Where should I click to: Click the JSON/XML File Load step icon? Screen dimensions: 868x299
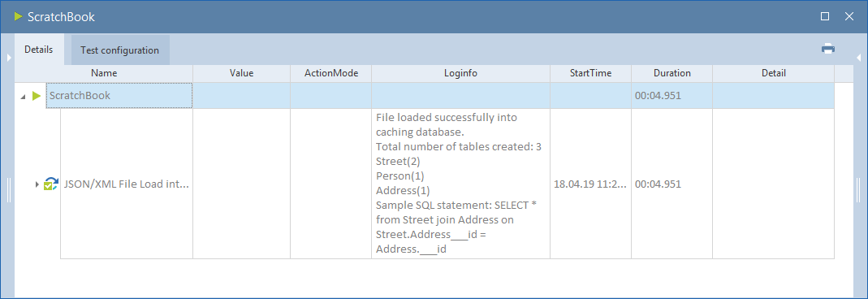(x=51, y=184)
